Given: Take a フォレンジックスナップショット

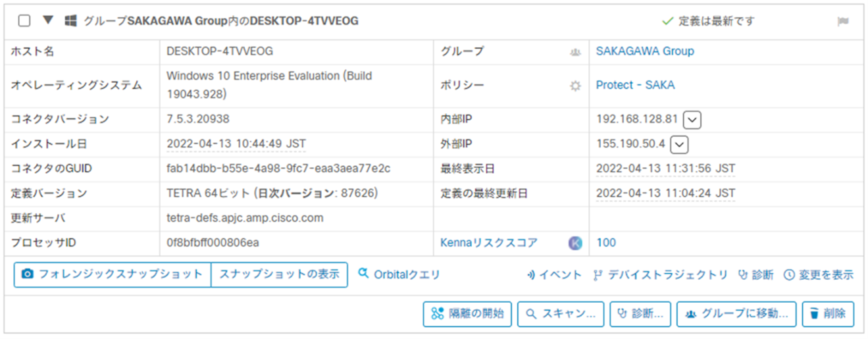Looking at the screenshot, I should [112, 274].
